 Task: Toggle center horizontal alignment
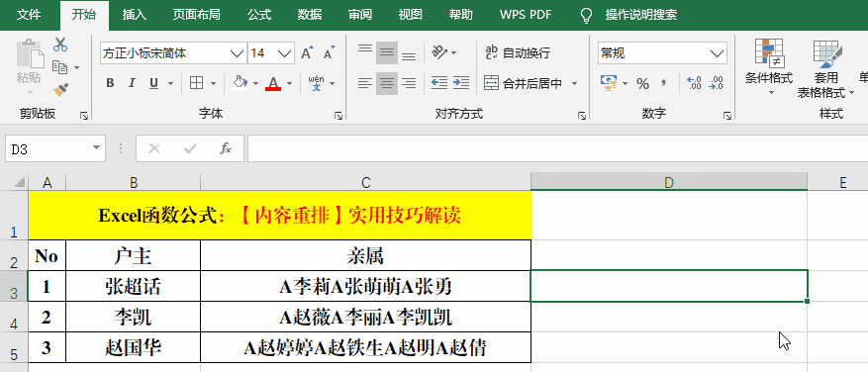pos(387,83)
